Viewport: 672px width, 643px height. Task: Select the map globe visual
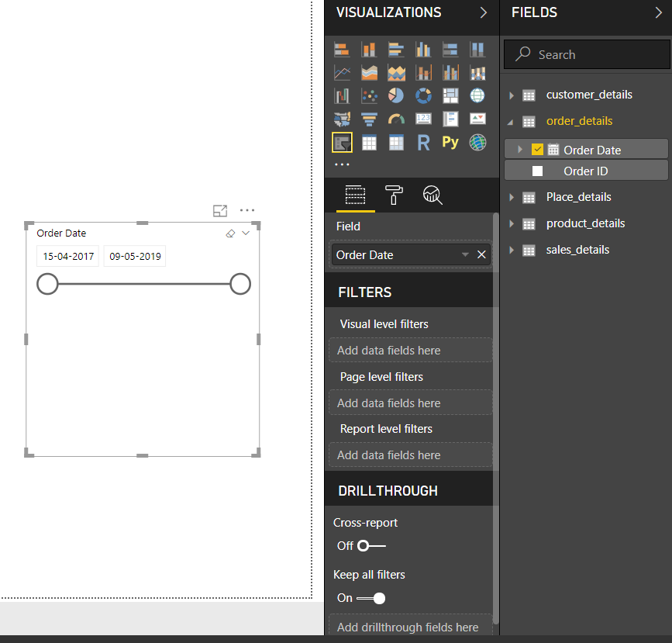pyautogui.click(x=477, y=95)
